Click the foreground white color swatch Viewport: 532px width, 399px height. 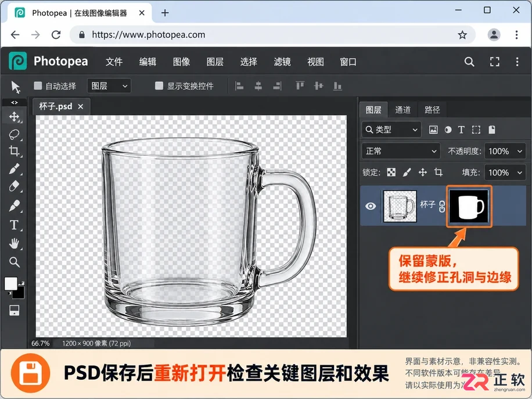10,283
